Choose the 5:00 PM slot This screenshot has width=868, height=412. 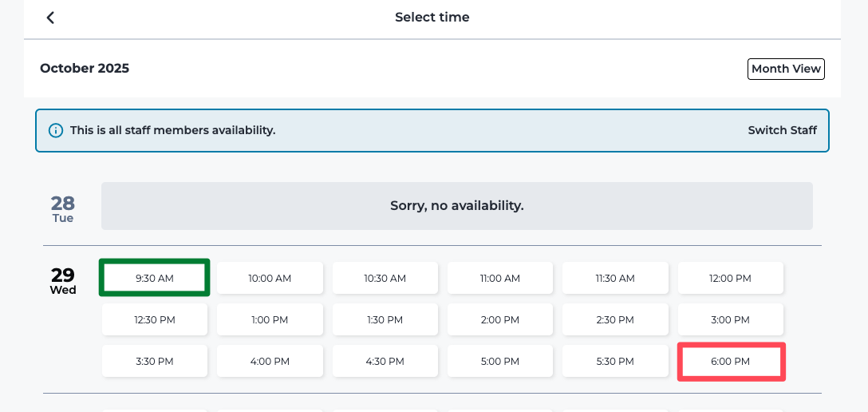[500, 361]
